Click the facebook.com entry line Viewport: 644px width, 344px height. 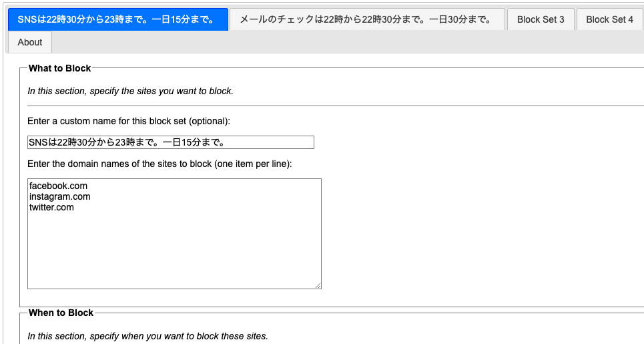[58, 186]
